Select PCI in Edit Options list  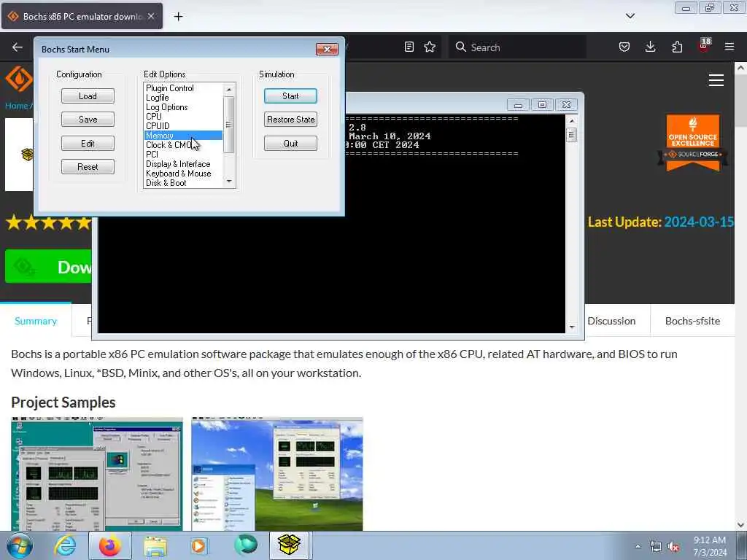pyautogui.click(x=152, y=155)
